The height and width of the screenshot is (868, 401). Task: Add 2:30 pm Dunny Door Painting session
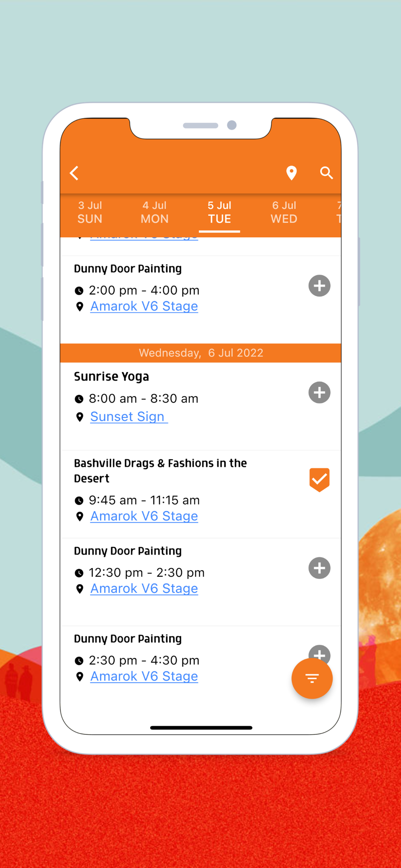click(319, 651)
